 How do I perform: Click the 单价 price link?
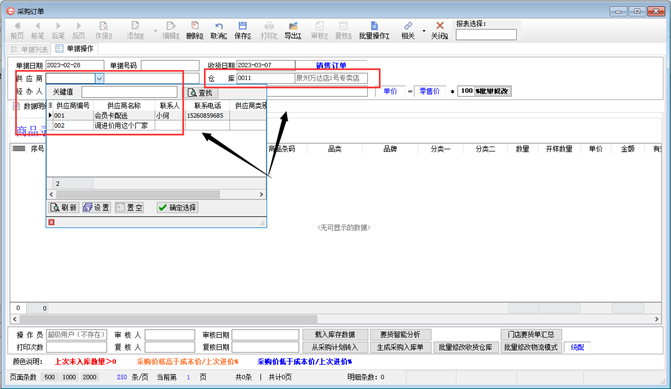390,91
